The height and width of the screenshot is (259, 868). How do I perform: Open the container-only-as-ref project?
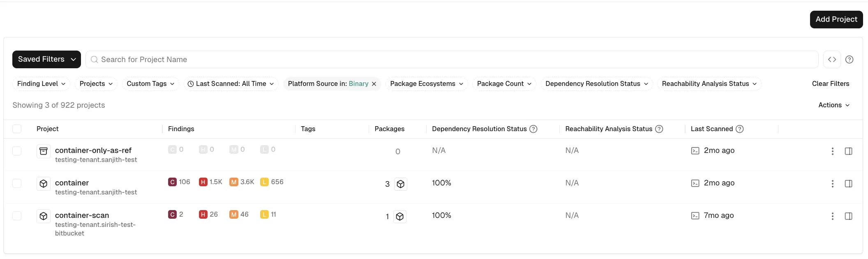[93, 150]
